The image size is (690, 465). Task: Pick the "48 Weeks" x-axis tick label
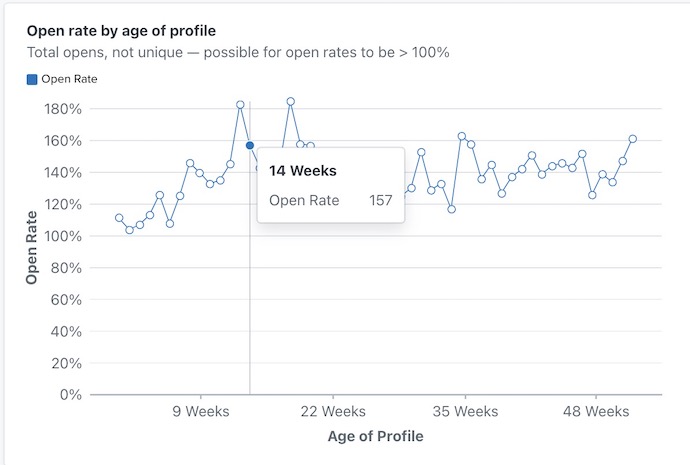coord(596,411)
